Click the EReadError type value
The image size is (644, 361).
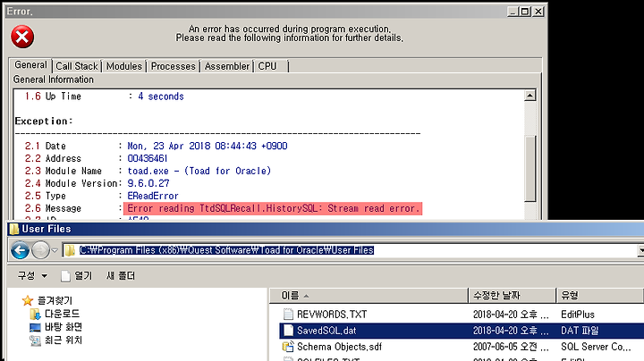(x=153, y=196)
